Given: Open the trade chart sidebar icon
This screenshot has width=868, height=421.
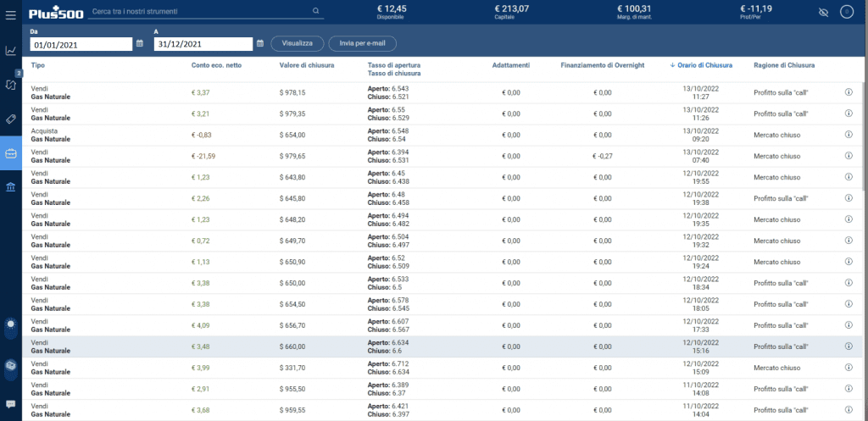Looking at the screenshot, I should [10, 51].
